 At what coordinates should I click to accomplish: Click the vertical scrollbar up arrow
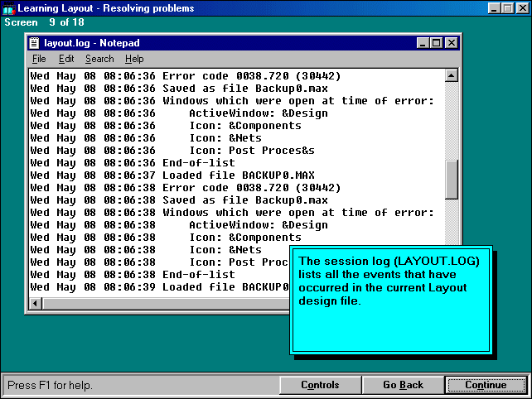coord(452,76)
